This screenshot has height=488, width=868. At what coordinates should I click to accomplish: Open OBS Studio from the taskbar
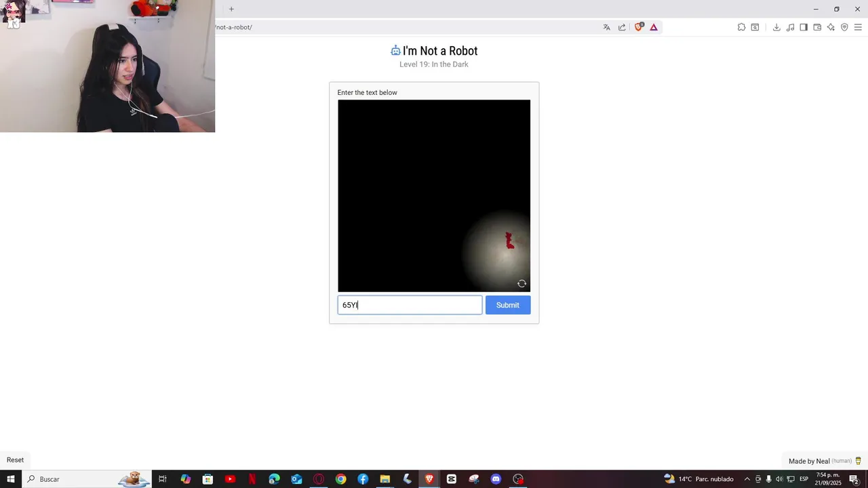click(x=518, y=479)
